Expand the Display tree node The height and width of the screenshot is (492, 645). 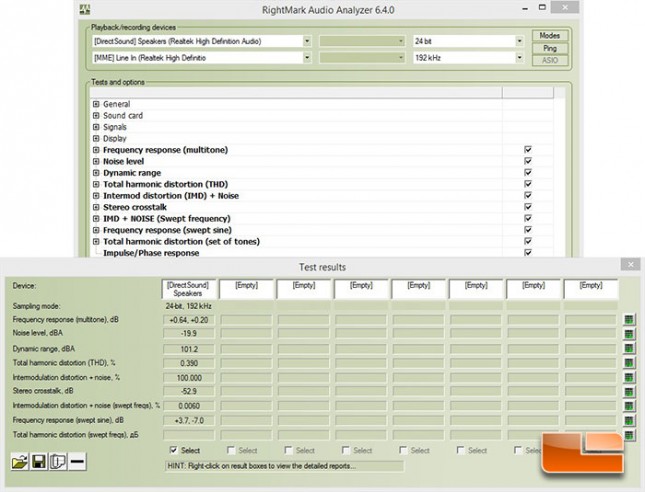point(96,139)
